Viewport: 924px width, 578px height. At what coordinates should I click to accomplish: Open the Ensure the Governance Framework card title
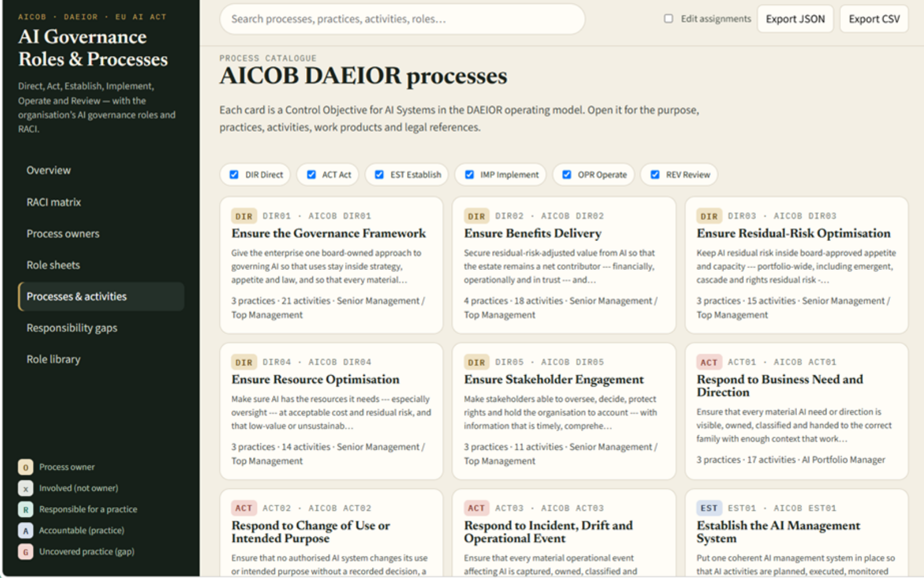pyautogui.click(x=329, y=234)
